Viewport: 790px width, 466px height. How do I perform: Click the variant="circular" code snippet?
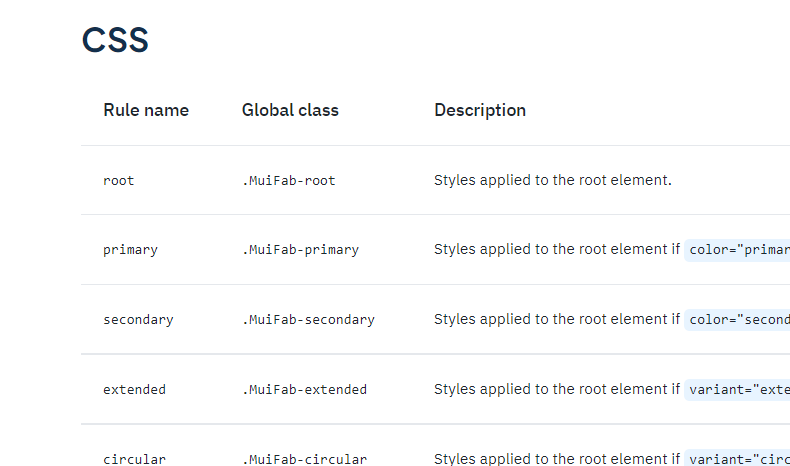(737, 458)
